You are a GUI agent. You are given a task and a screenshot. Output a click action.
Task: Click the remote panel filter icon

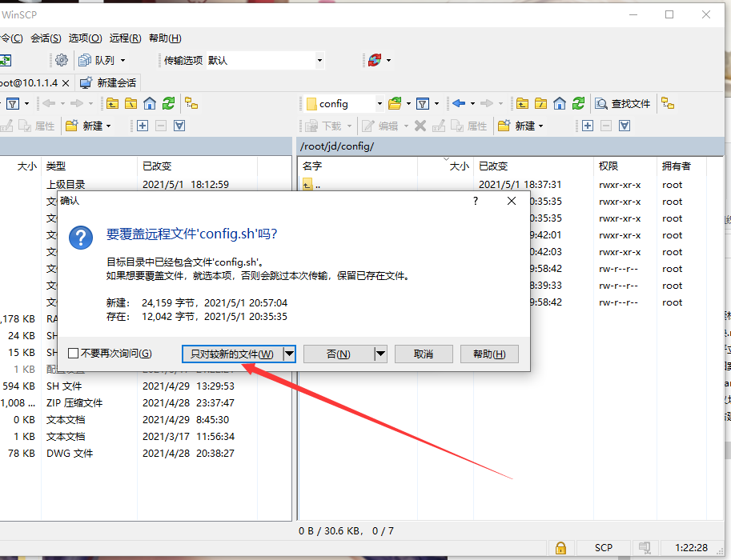[x=422, y=103]
